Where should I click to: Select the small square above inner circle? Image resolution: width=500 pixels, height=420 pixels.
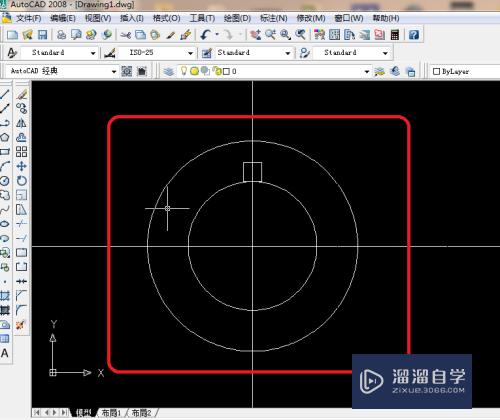pyautogui.click(x=252, y=172)
